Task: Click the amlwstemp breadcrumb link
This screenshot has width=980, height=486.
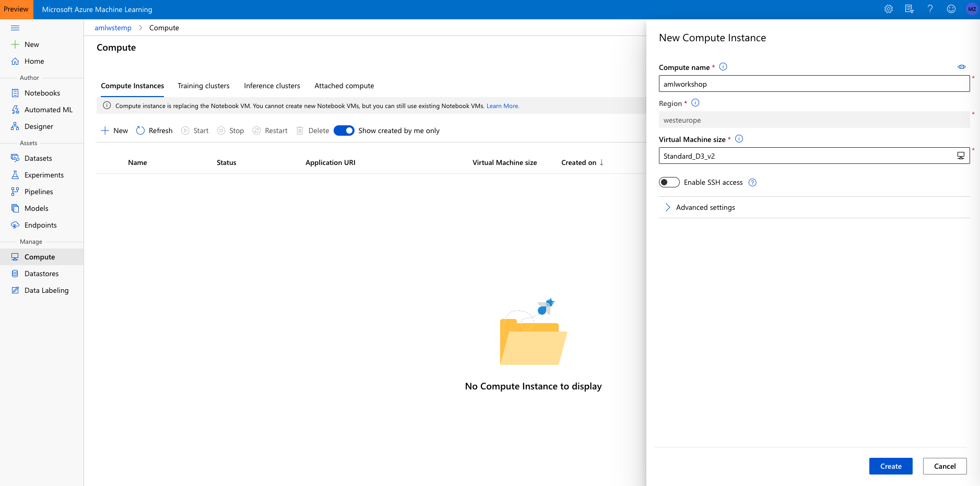Action: [113, 28]
